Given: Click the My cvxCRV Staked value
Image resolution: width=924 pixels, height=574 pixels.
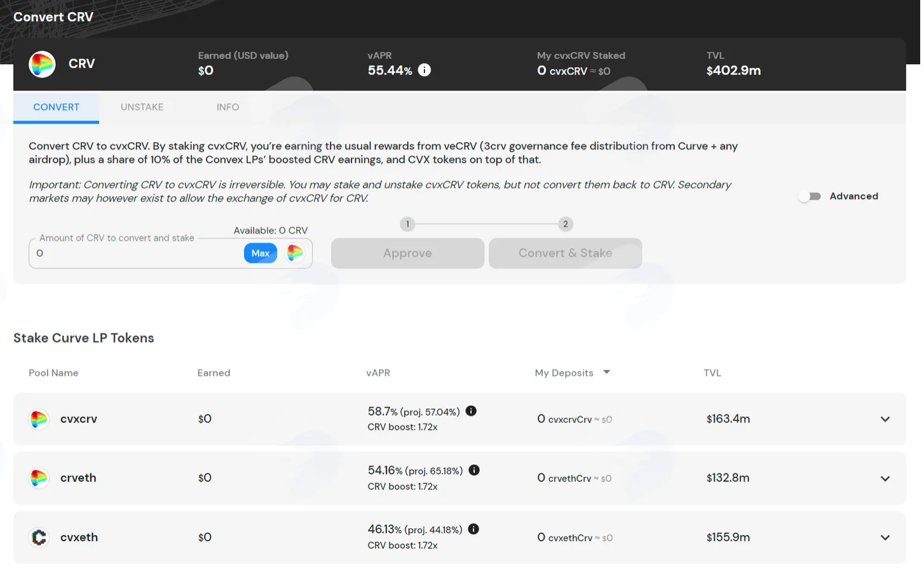Looking at the screenshot, I should (574, 70).
